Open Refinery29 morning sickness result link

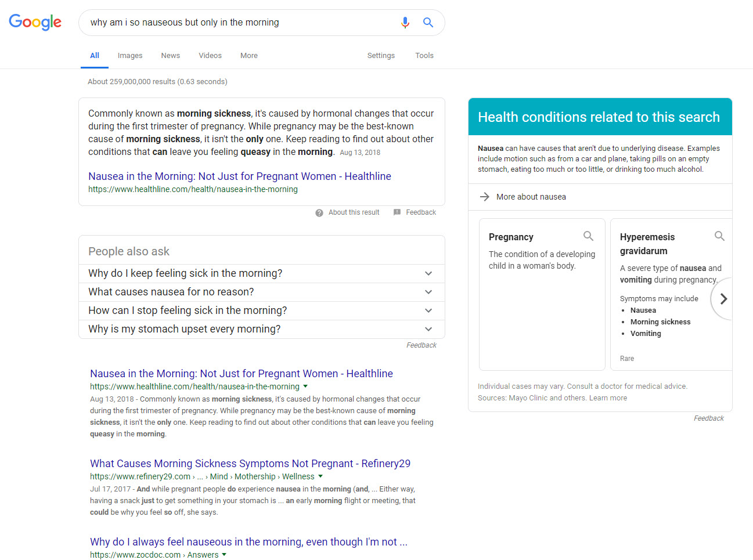click(250, 464)
